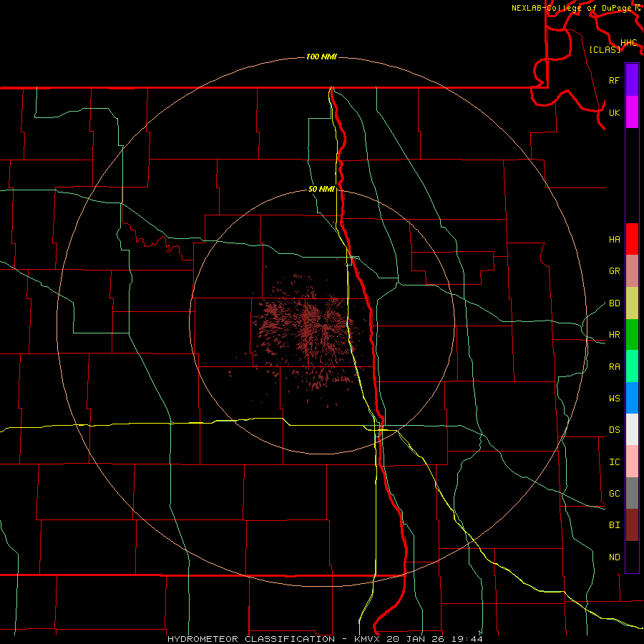Click the mint green RA swatch
The height and width of the screenshot is (644, 644).
click(632, 366)
